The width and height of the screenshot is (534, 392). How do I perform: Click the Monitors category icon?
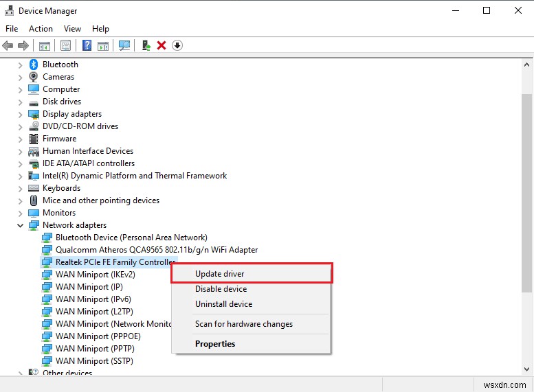(x=34, y=213)
